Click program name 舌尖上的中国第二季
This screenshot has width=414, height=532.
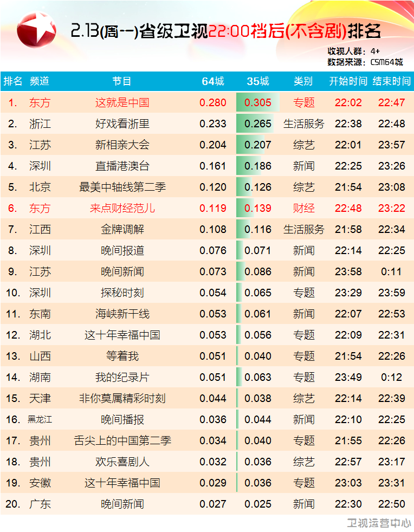pos(122,440)
